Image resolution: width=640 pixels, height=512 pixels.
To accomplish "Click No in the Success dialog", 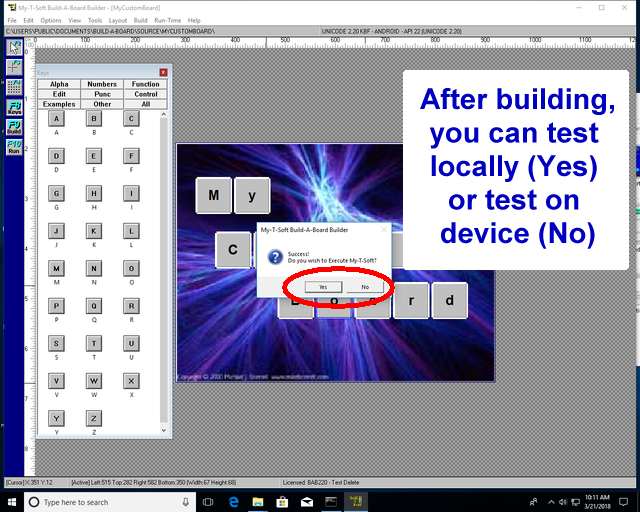I will click(x=365, y=287).
